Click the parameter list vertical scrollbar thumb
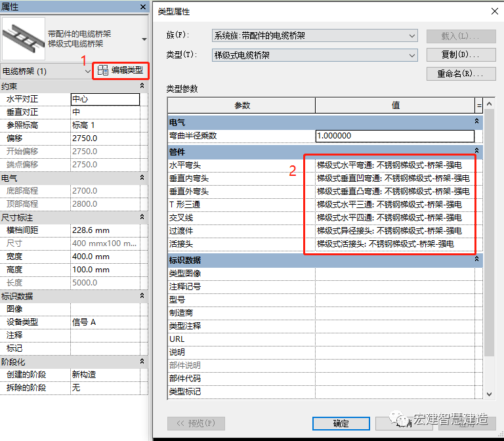The width and height of the screenshot is (504, 441). pos(489,233)
